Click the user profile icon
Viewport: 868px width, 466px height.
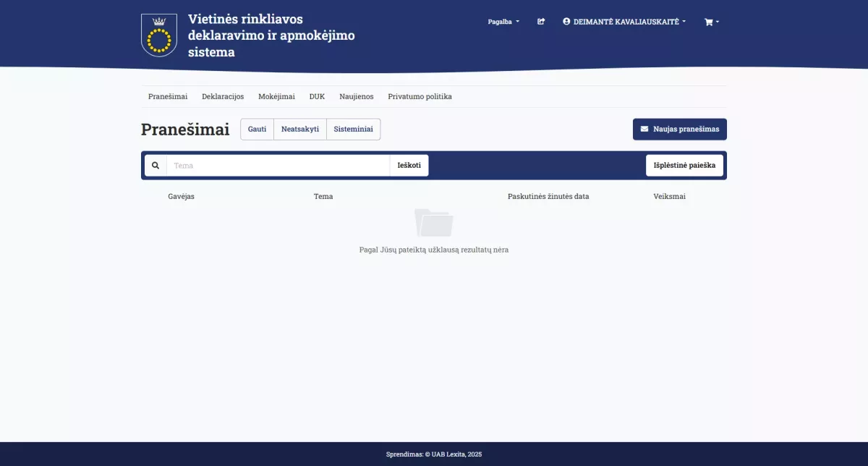coord(566,21)
